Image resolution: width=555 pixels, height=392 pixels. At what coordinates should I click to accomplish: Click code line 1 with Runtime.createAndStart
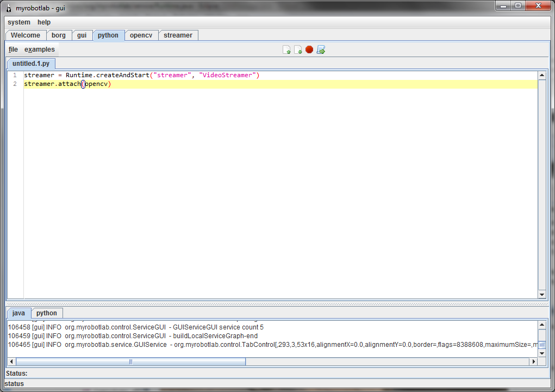coord(141,75)
